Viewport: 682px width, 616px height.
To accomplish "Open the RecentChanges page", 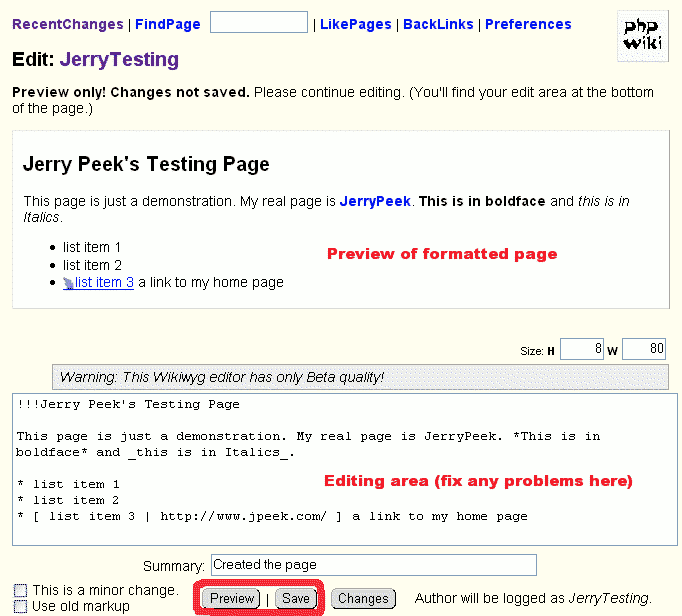I will coord(68,24).
